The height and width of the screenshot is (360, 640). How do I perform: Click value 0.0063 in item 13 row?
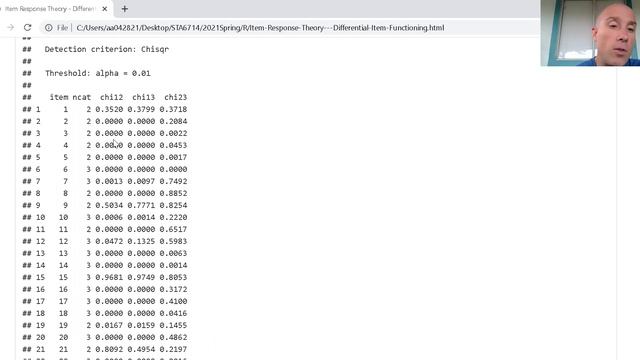[x=173, y=253]
